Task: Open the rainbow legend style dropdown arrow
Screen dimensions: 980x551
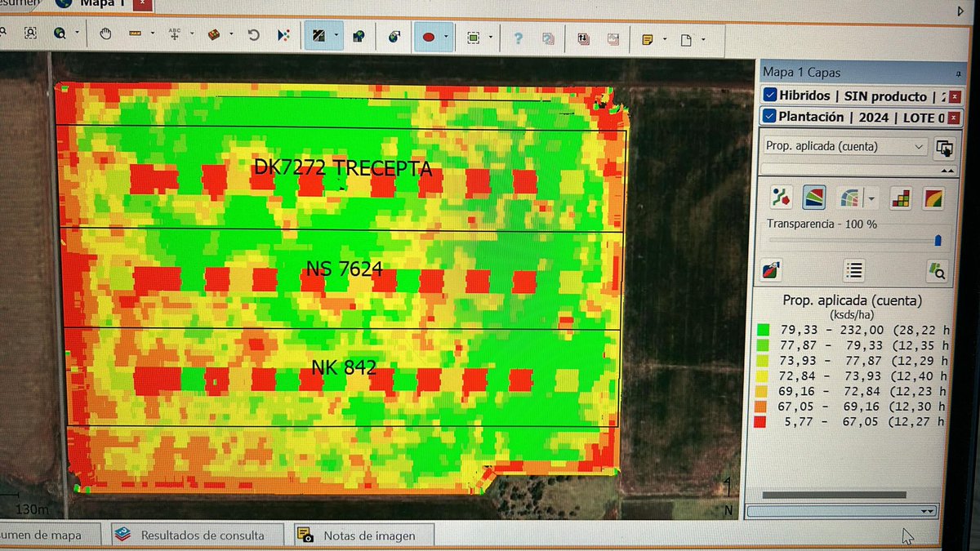Action: pos(871,198)
